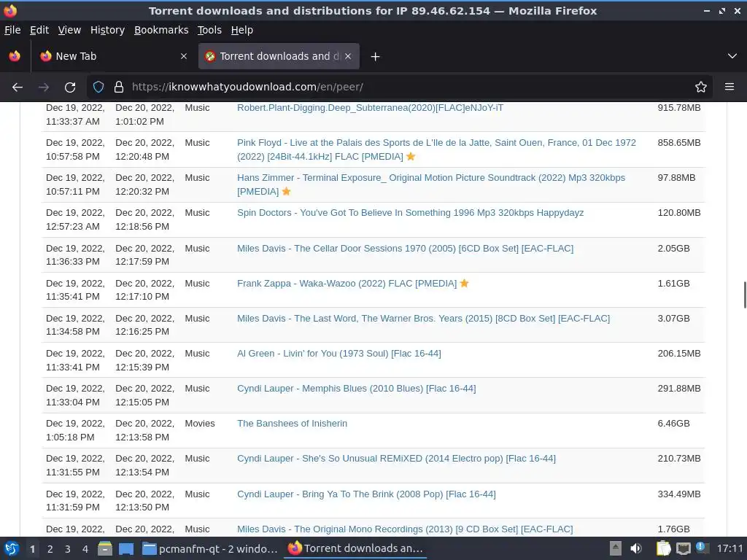The width and height of the screenshot is (747, 560).
Task: Open Frank Zappa Waka-Wazoo link
Action: (347, 284)
